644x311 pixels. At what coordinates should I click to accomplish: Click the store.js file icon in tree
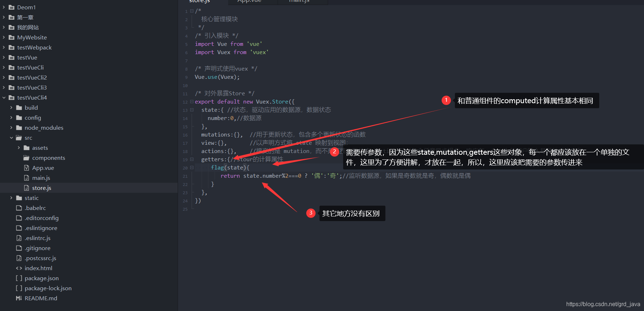pos(27,188)
